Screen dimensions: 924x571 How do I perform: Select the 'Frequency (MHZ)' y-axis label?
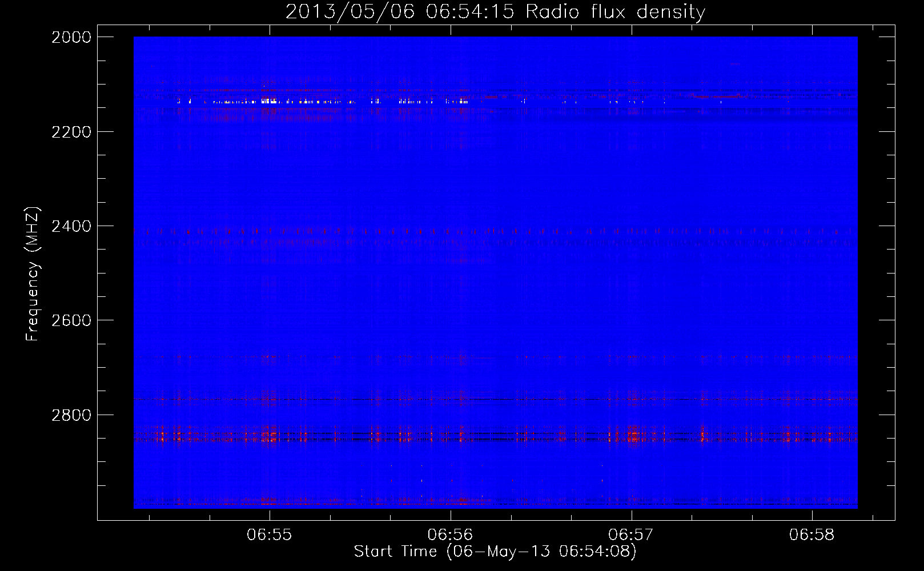click(x=33, y=274)
